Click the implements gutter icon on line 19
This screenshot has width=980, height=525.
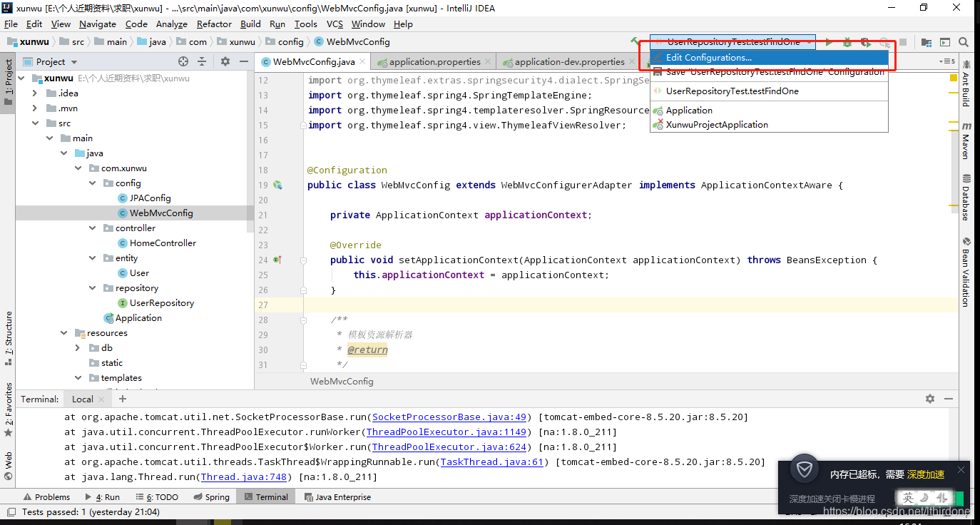(x=277, y=185)
